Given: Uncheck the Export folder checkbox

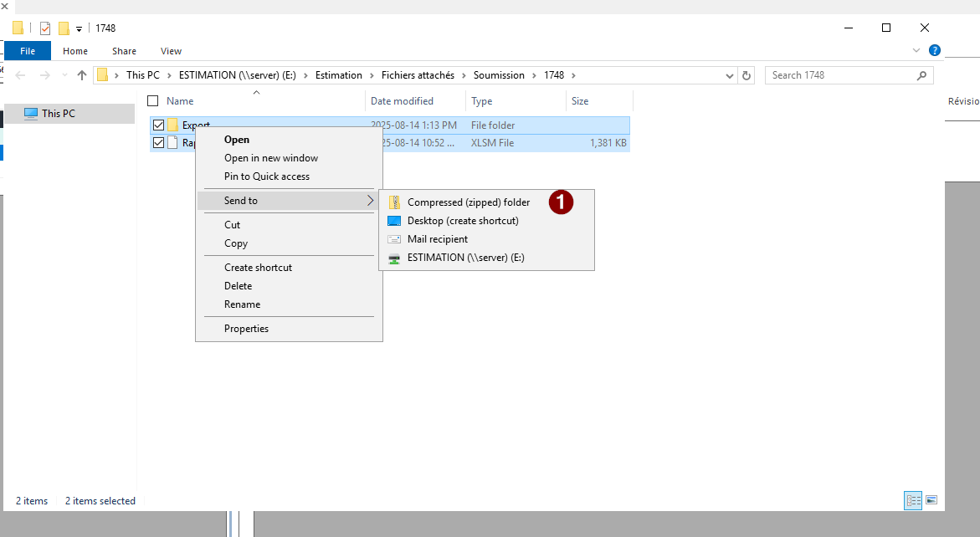Looking at the screenshot, I should click(158, 125).
